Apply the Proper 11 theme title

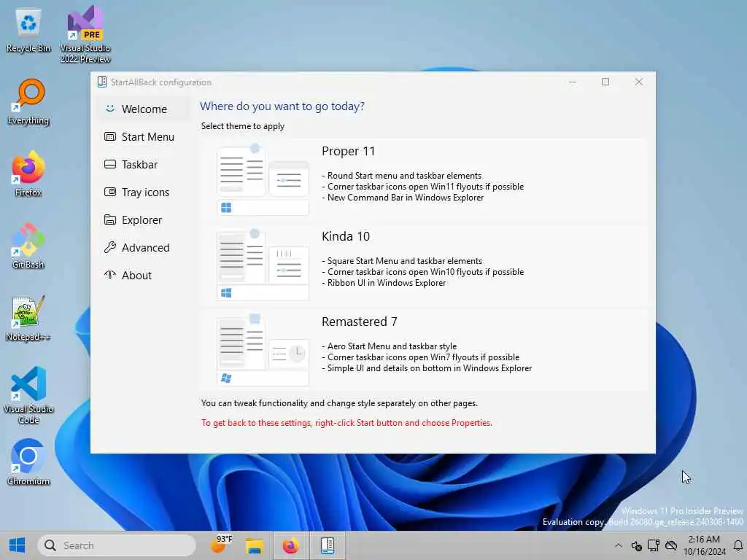point(348,152)
